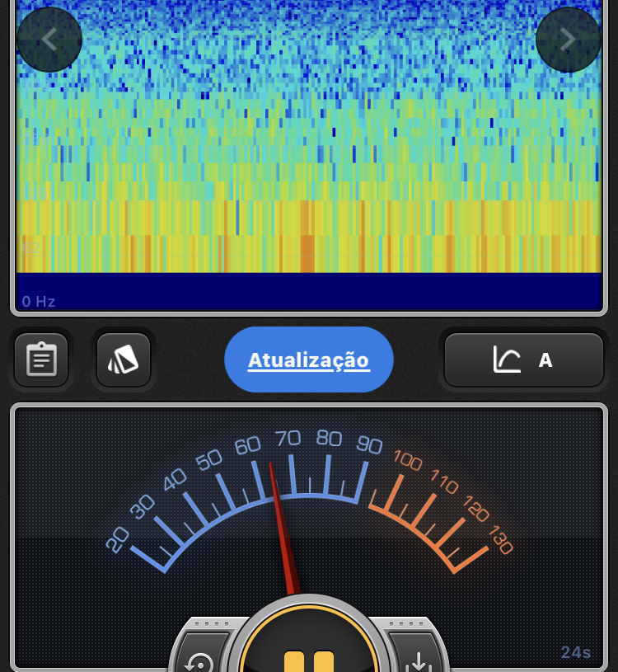Viewport: 618px width, 672px height.
Task: Click the red needle on the gauge
Action: (x=281, y=528)
